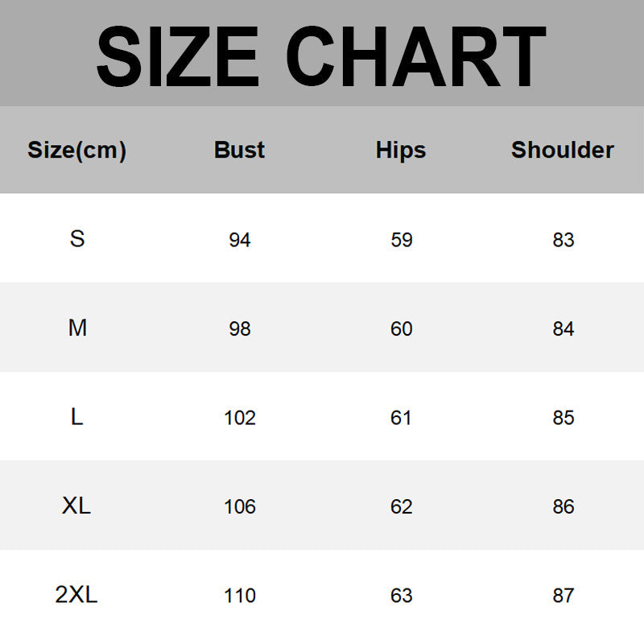Image resolution: width=644 pixels, height=644 pixels.
Task: Click the Bust column header
Action: click(240, 151)
